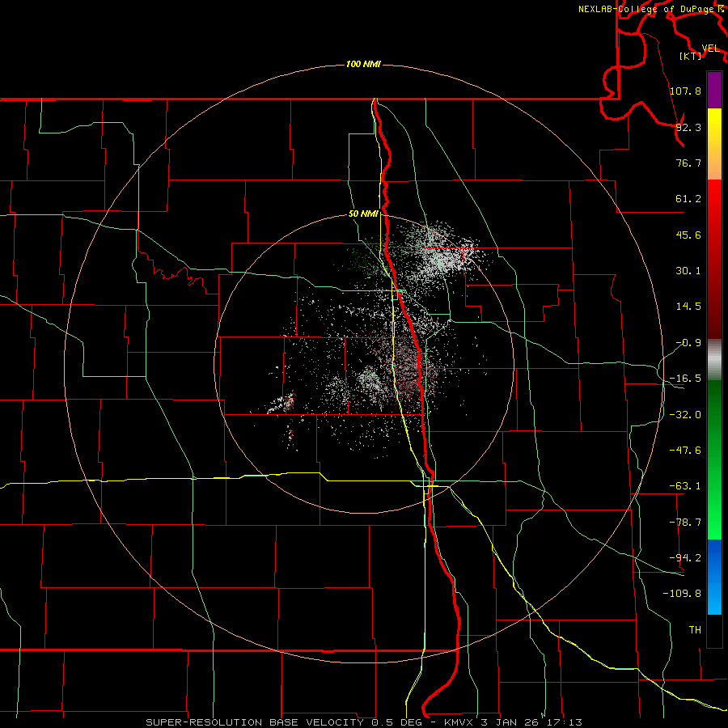Click the 17:13 timestamp in the caption
The height and width of the screenshot is (728, 728).
564,722
